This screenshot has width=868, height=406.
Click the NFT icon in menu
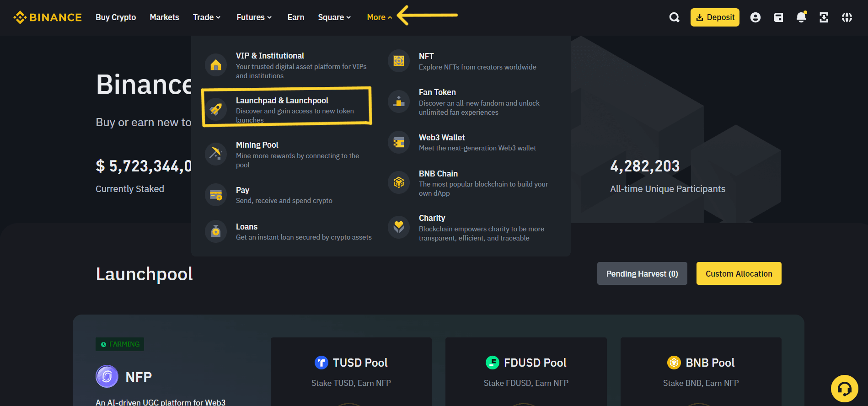399,61
